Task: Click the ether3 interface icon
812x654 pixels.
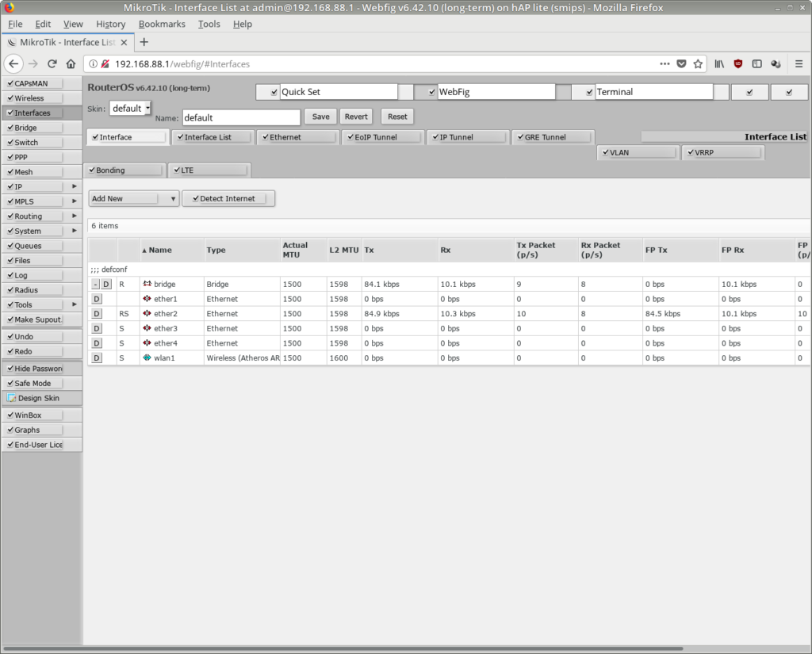Action: tap(147, 328)
